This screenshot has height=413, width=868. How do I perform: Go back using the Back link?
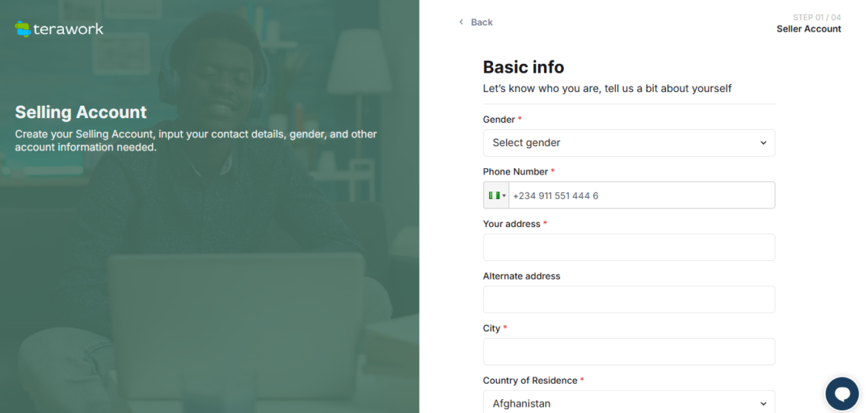(x=475, y=22)
